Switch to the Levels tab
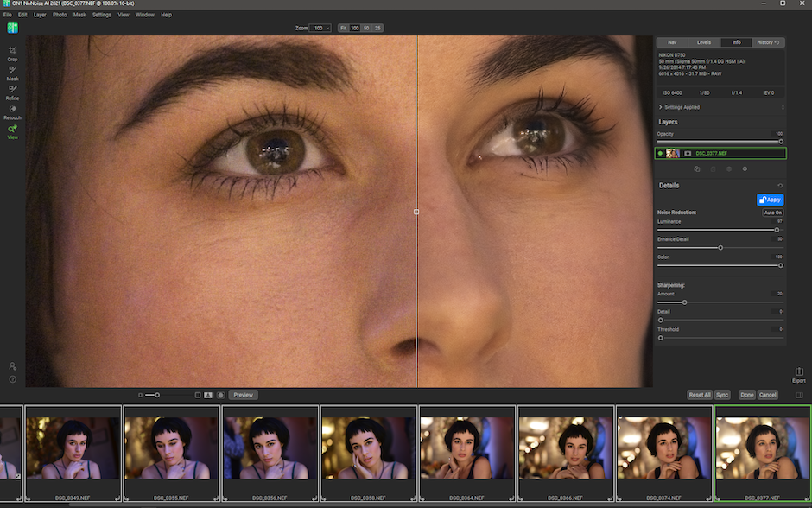Screen dimensions: 812x508 (x=704, y=42)
